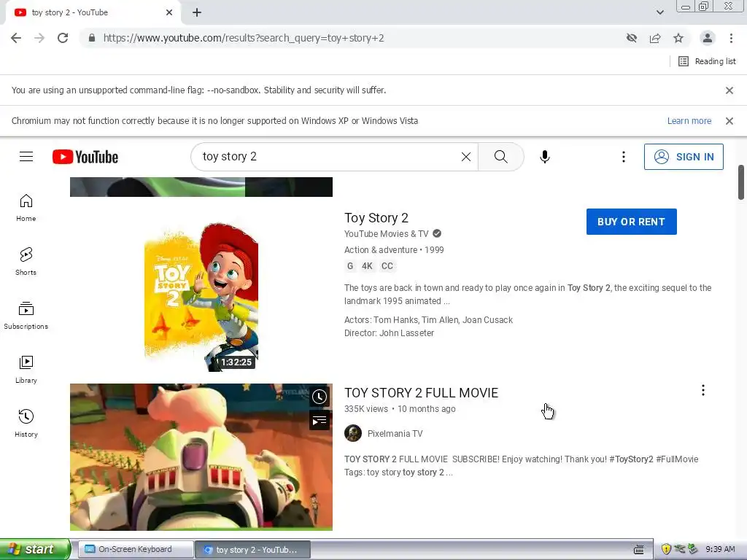
Task: Open Shorts in the sidebar
Action: pyautogui.click(x=26, y=262)
